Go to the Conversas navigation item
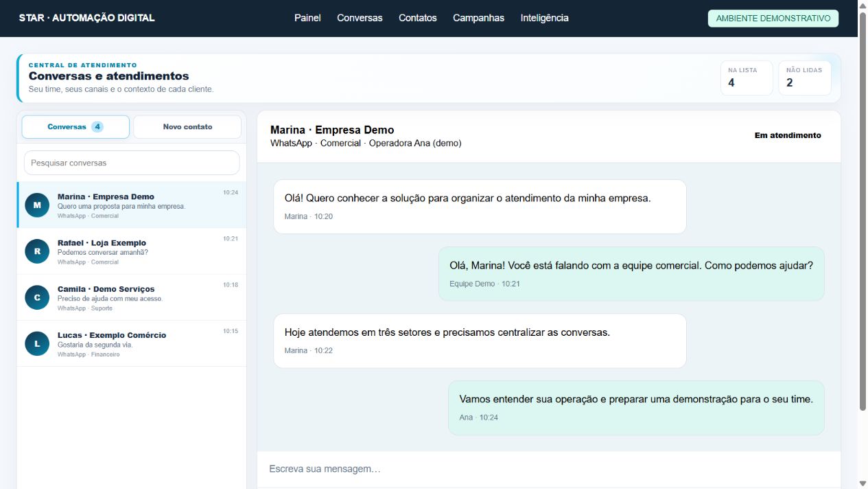 [x=360, y=18]
